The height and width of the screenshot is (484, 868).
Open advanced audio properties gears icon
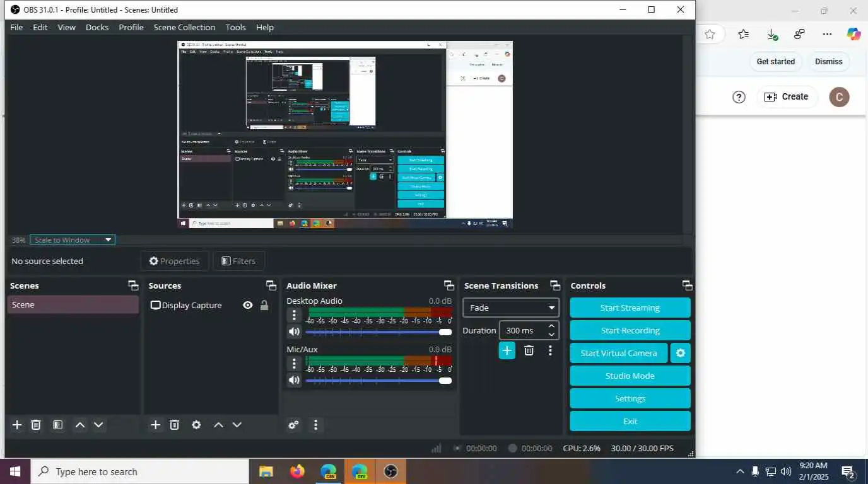[x=293, y=425]
